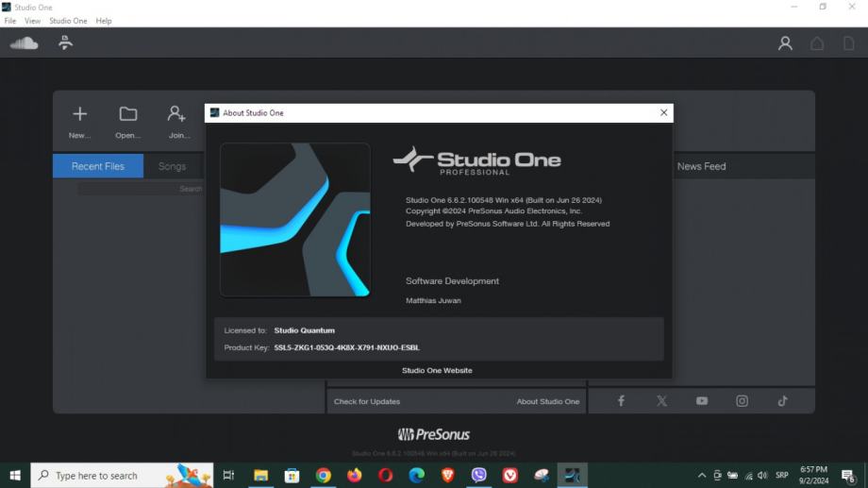Open the File menu
This screenshot has width=868, height=488.
10,21
